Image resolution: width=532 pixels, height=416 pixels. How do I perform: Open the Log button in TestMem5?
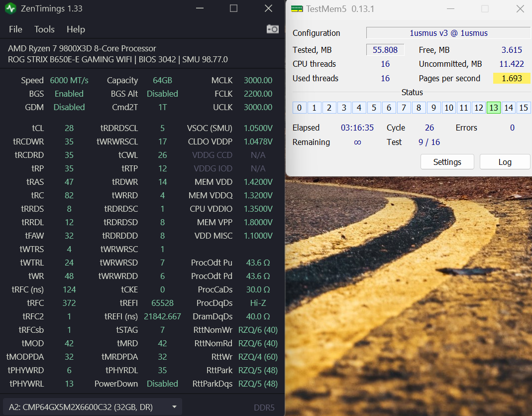(505, 162)
